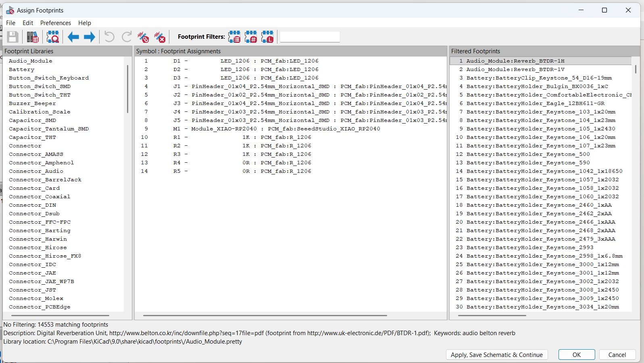Viewport: 644px width, 363px height.
Task: Select the Connector_FFC-FPC library
Action: pyautogui.click(x=40, y=222)
